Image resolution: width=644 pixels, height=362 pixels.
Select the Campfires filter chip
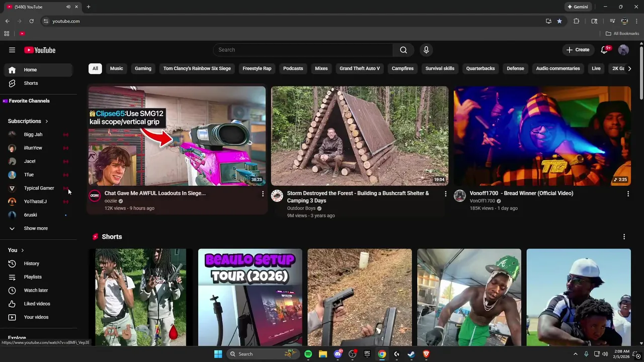click(x=403, y=68)
